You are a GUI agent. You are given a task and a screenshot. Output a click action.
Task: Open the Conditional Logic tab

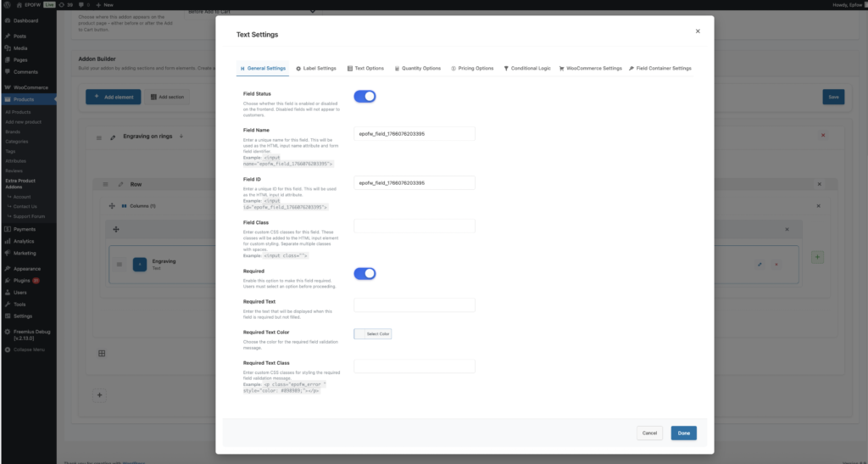526,68
